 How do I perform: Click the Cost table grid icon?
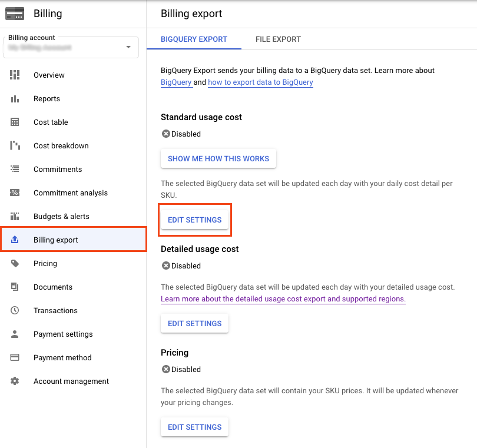pos(15,122)
